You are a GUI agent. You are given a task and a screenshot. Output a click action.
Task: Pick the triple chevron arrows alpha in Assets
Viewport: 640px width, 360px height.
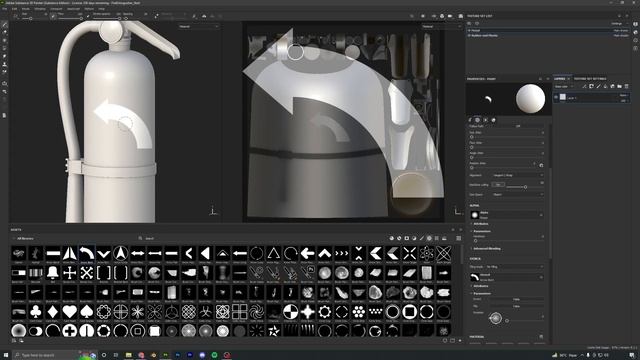click(x=342, y=253)
